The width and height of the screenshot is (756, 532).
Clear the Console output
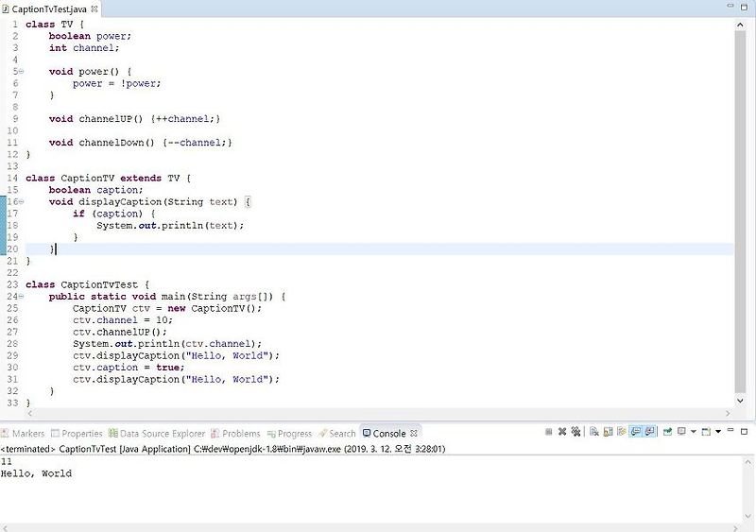tap(594, 431)
